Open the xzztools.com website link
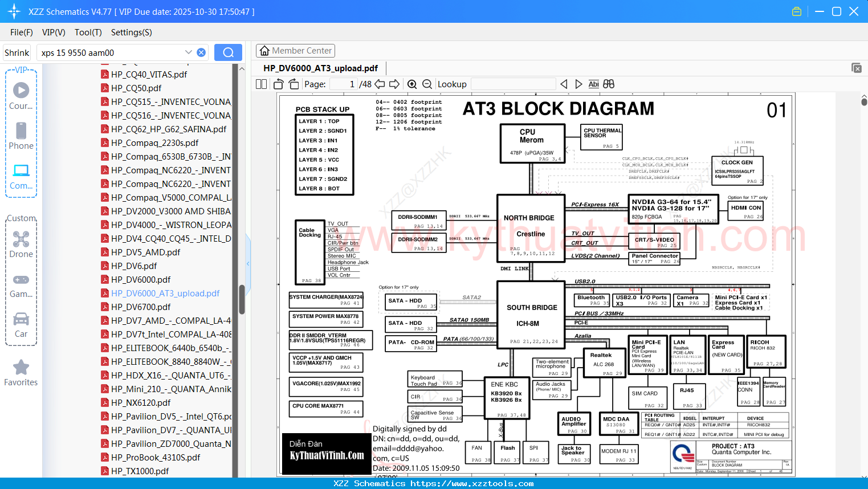 (472, 483)
